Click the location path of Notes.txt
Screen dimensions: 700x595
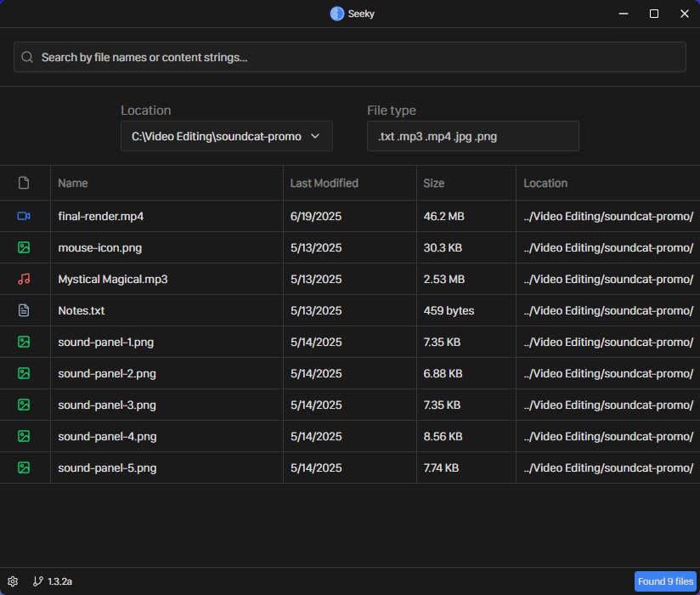608,310
